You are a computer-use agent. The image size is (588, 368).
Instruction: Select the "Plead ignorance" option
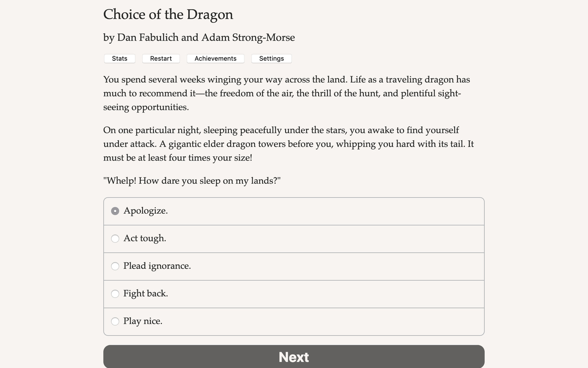click(115, 266)
